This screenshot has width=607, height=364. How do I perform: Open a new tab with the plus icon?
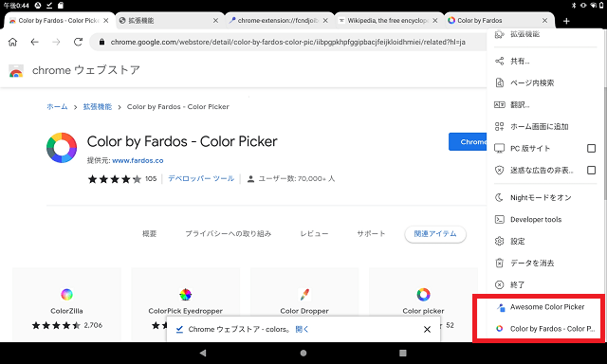coord(566,21)
